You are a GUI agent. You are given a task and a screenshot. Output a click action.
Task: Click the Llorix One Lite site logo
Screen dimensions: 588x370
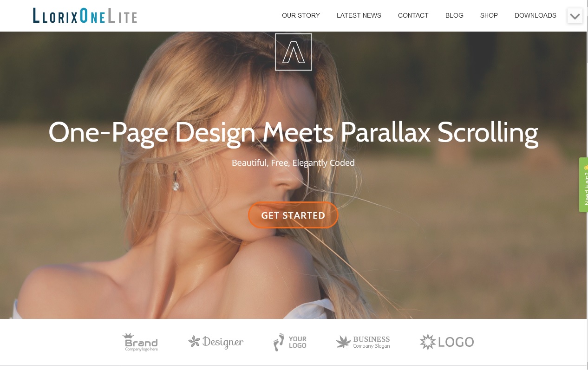coord(85,16)
